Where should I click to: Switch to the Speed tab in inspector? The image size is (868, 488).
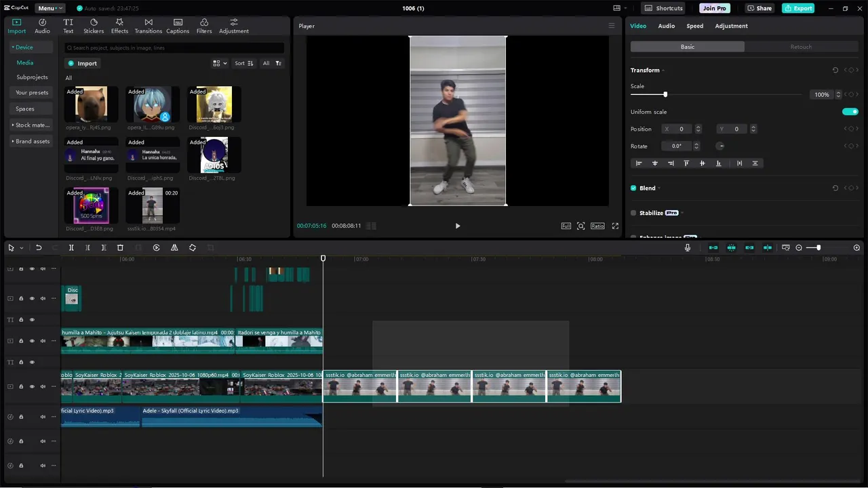coord(694,26)
